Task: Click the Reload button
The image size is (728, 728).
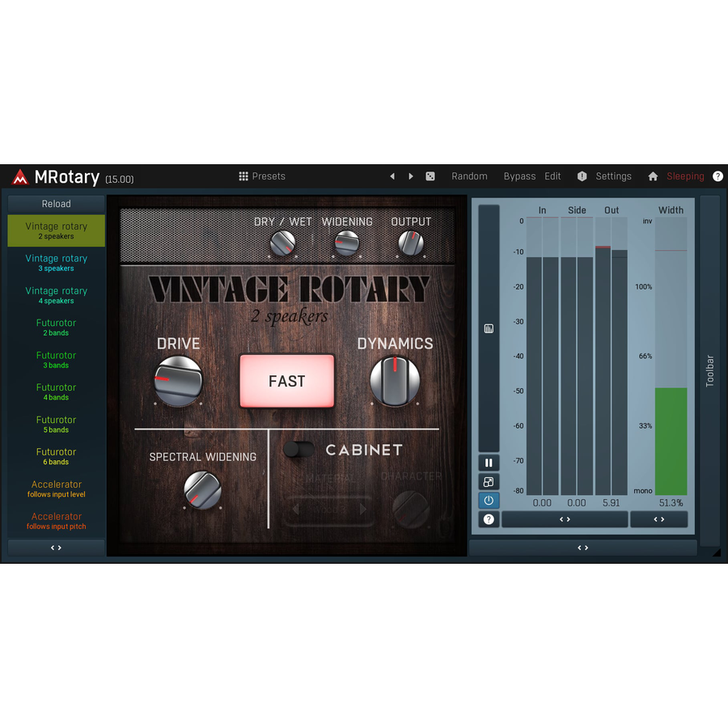Action: [56, 204]
